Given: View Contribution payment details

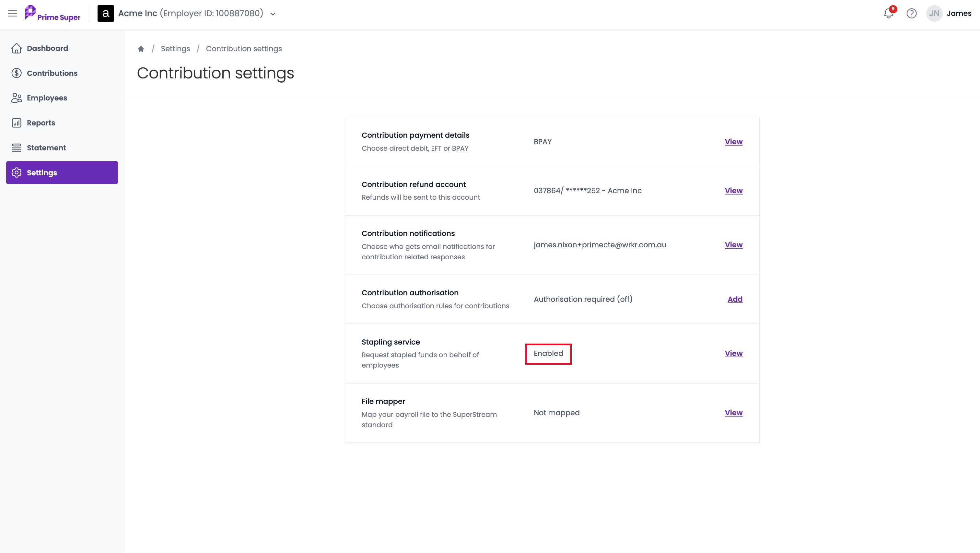Looking at the screenshot, I should [733, 142].
